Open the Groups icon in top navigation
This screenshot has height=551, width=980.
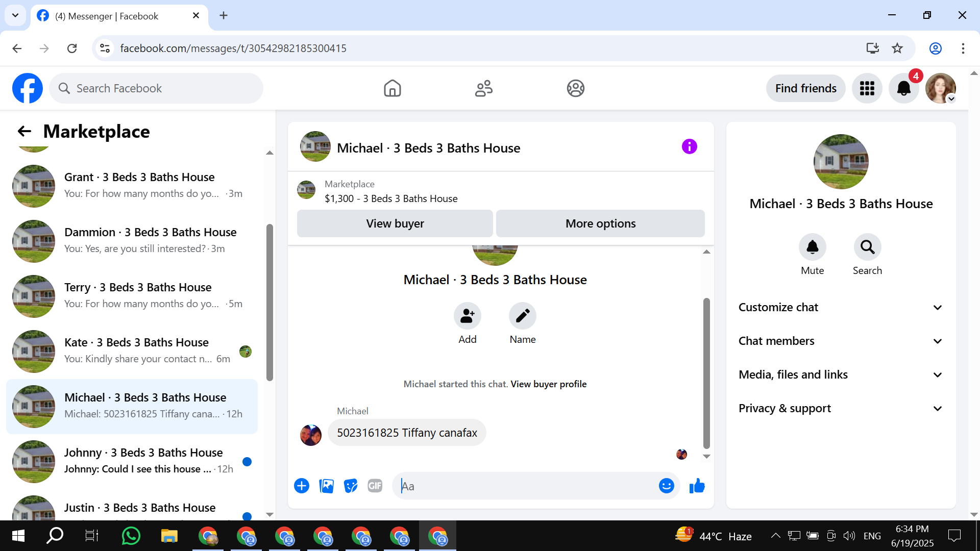pos(575,88)
